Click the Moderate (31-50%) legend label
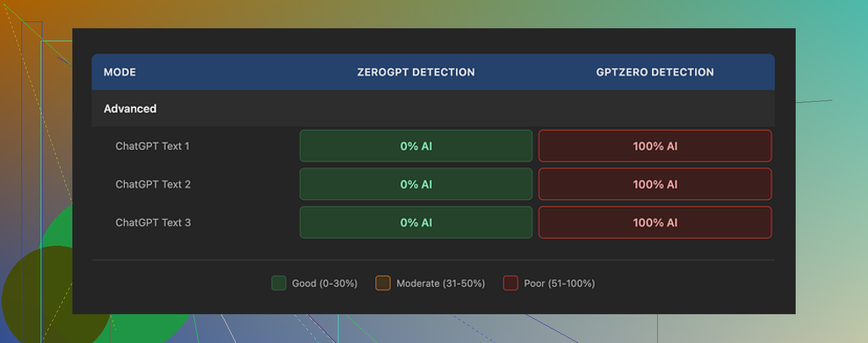 click(441, 283)
